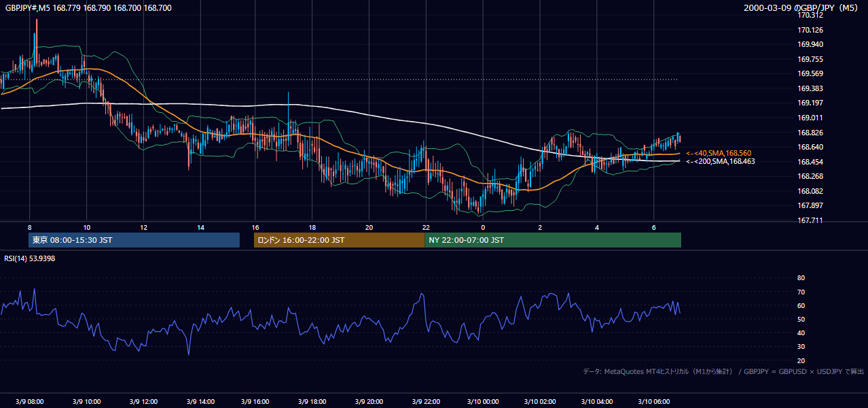Screen dimensions: 868x408
Task: Click the RSI 60 level label
Action: coord(801,305)
